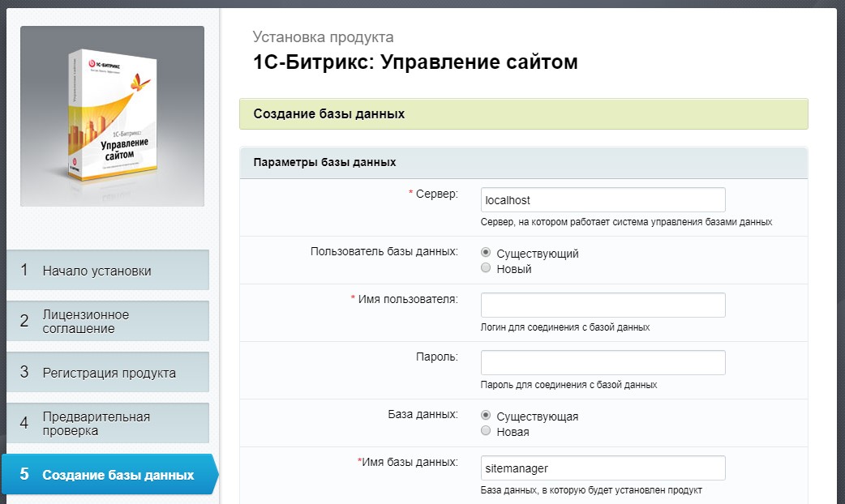845x504 pixels.
Task: Select 'Существующая' database radio button
Action: pos(486,415)
